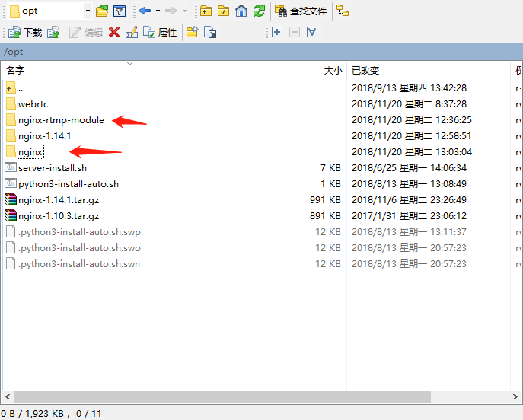This screenshot has width=523, height=420.
Task: Select .python3-install-auto.sh.swp file
Action: pos(73,232)
